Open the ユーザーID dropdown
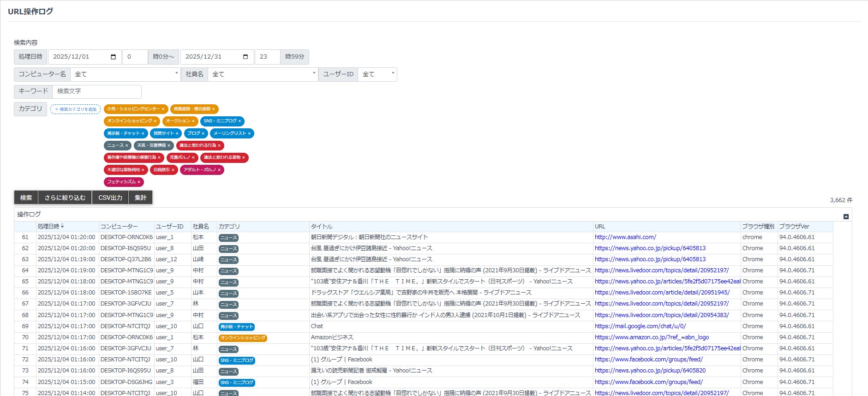Screen dimensions: 868x396 (x=377, y=74)
